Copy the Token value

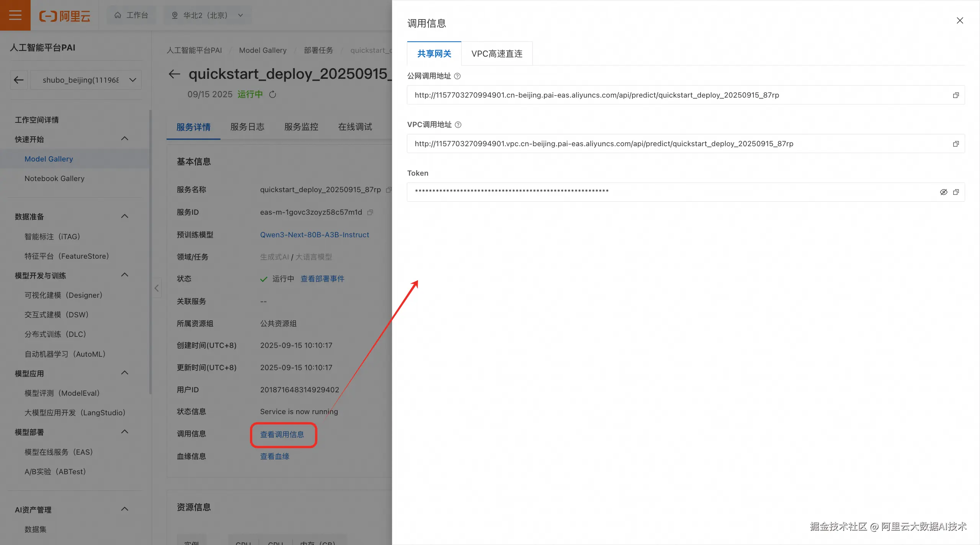pos(956,192)
